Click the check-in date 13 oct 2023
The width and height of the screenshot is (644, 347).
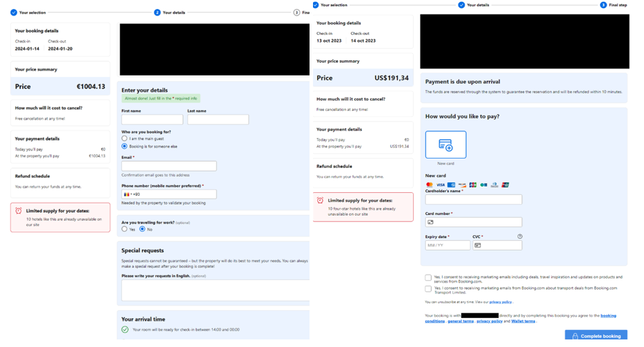pos(329,41)
